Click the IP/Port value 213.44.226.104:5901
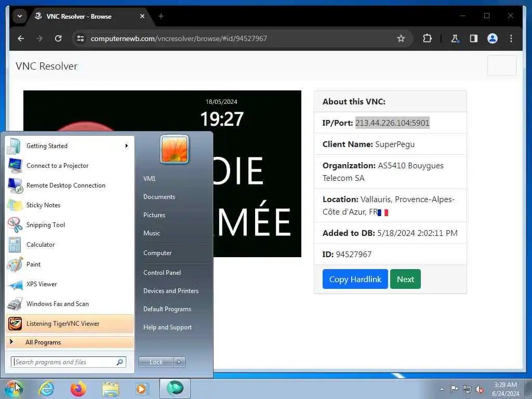Viewport: 532px width, 399px height. coord(392,123)
